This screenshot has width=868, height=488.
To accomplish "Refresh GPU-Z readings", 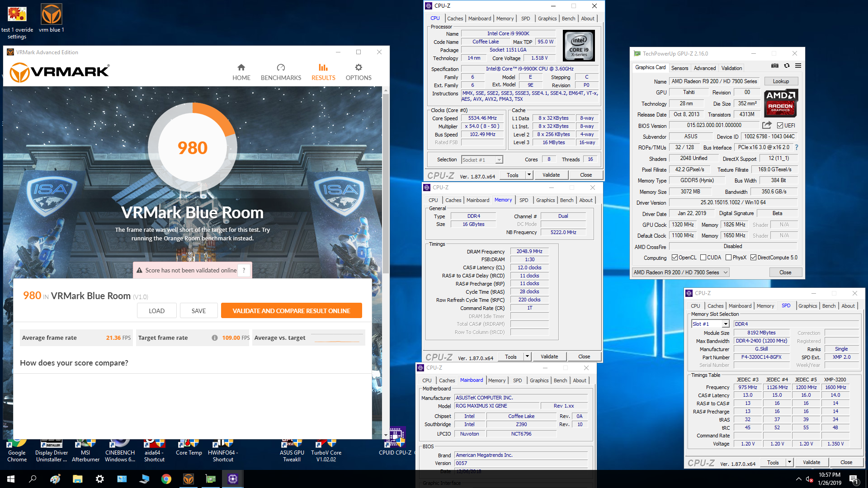I will pos(787,66).
